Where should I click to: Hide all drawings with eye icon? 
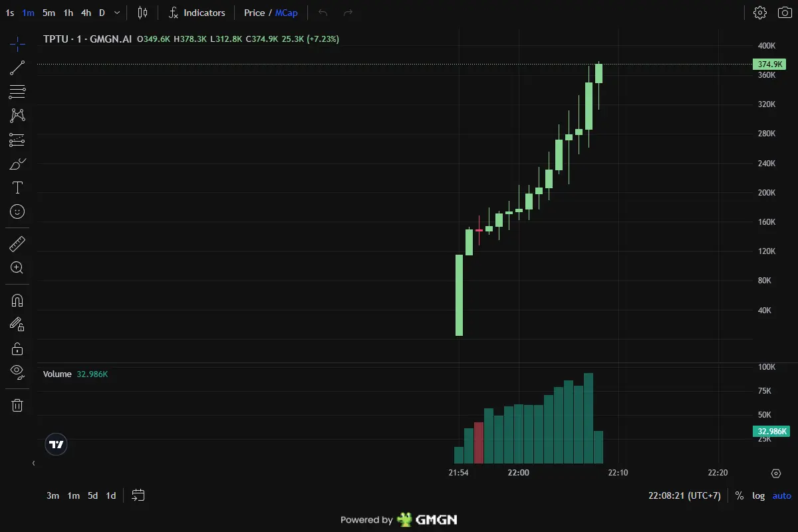[17, 372]
